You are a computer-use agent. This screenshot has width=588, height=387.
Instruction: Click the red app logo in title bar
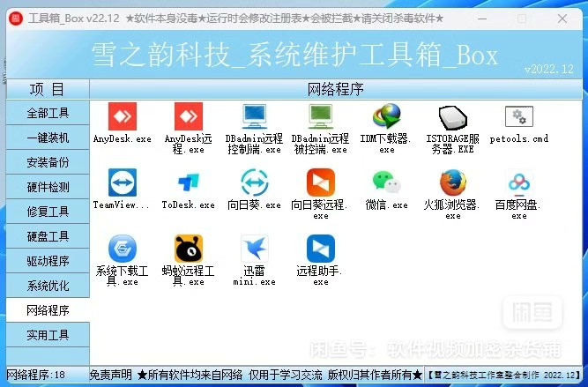coord(16,18)
